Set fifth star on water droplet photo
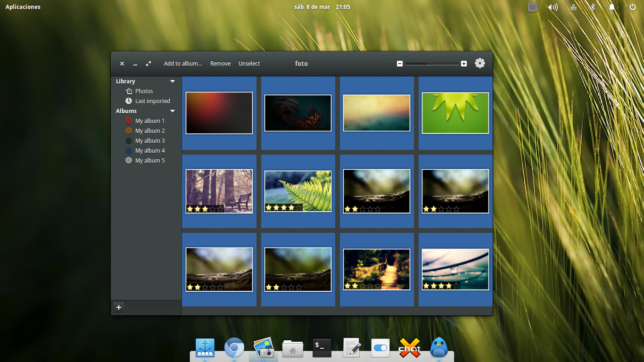The image size is (644, 362). click(456, 286)
